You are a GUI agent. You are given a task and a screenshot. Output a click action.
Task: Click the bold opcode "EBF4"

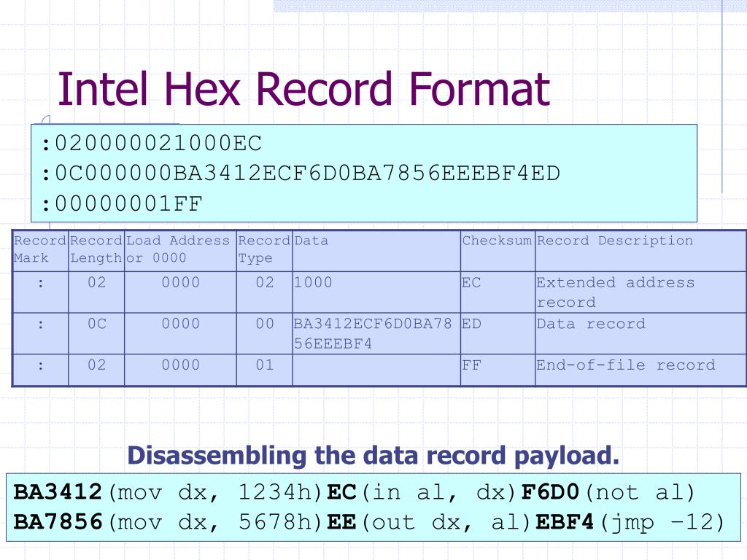click(x=565, y=522)
